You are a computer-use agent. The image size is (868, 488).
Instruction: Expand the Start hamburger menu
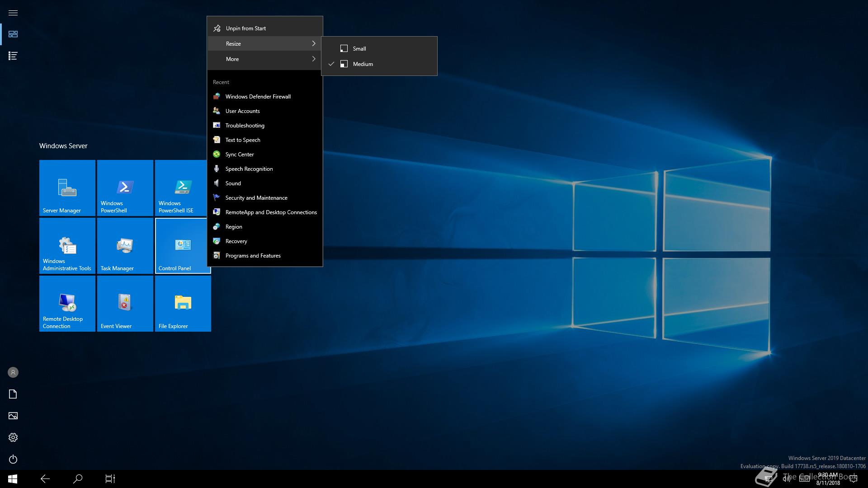pyautogui.click(x=13, y=13)
